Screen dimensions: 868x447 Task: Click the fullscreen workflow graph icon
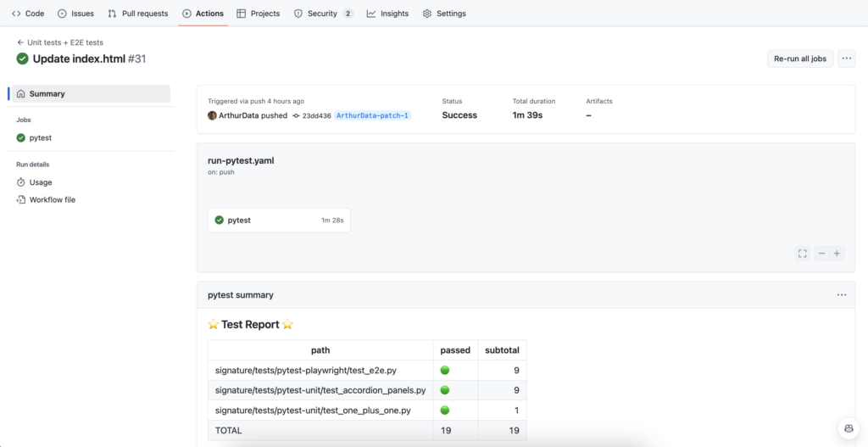[x=802, y=254]
